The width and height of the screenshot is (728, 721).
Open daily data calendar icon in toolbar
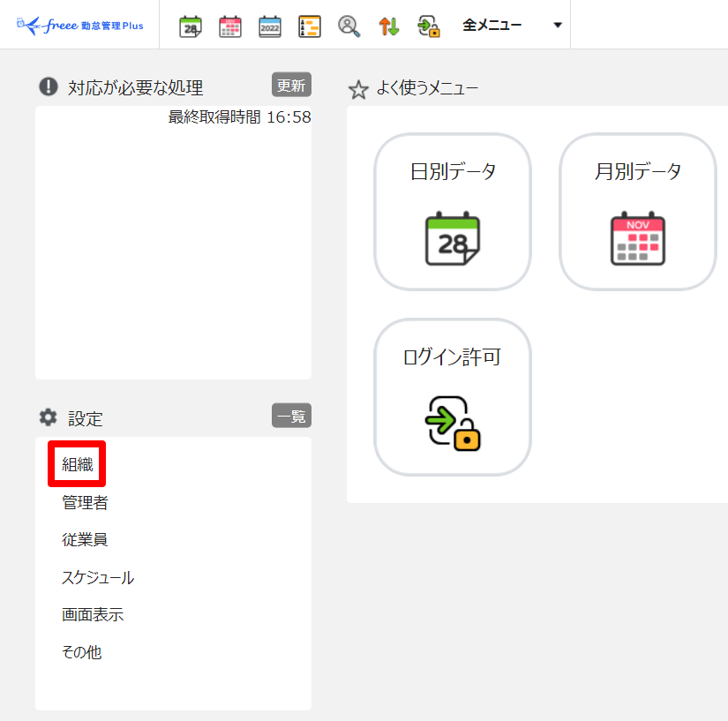[x=191, y=26]
